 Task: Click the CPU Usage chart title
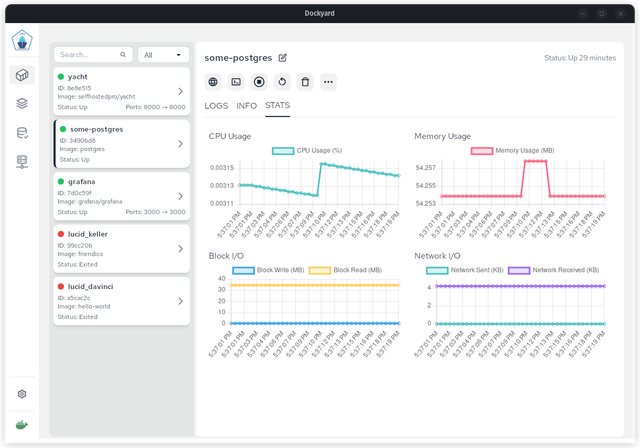[230, 136]
